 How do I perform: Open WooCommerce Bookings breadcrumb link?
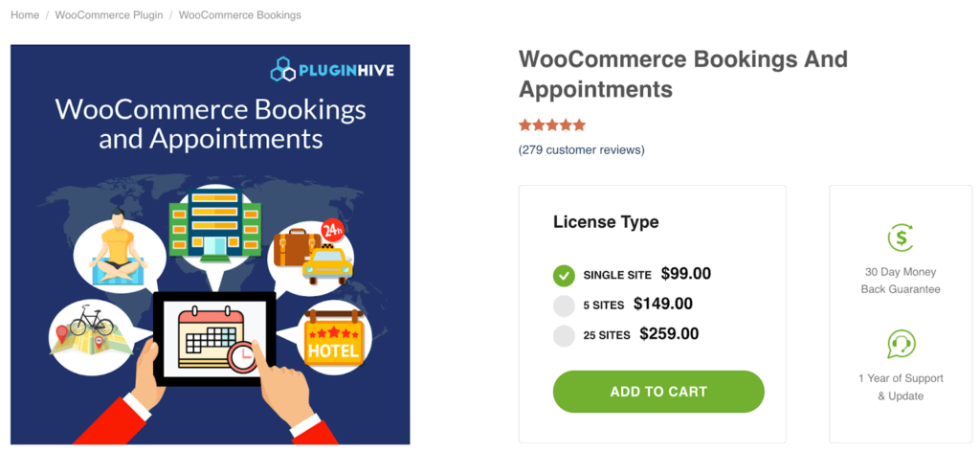click(x=239, y=15)
